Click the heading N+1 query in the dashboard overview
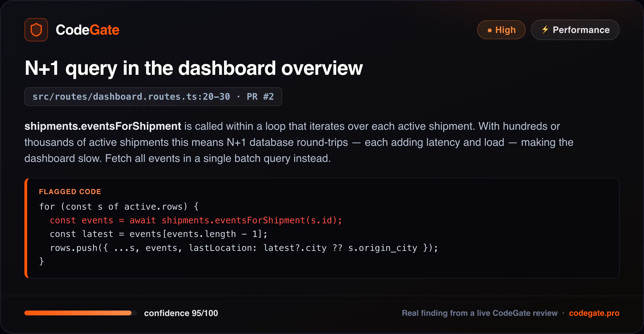This screenshot has width=644, height=334. 193,68
